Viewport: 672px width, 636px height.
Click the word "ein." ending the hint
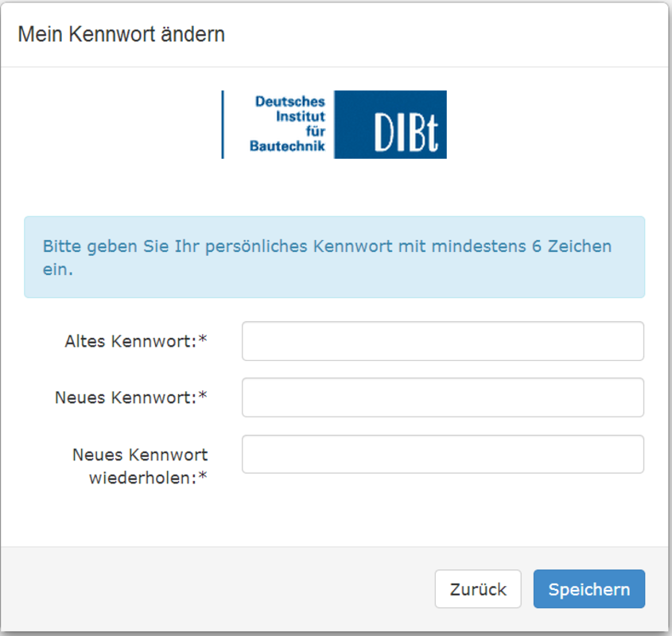pyautogui.click(x=57, y=270)
